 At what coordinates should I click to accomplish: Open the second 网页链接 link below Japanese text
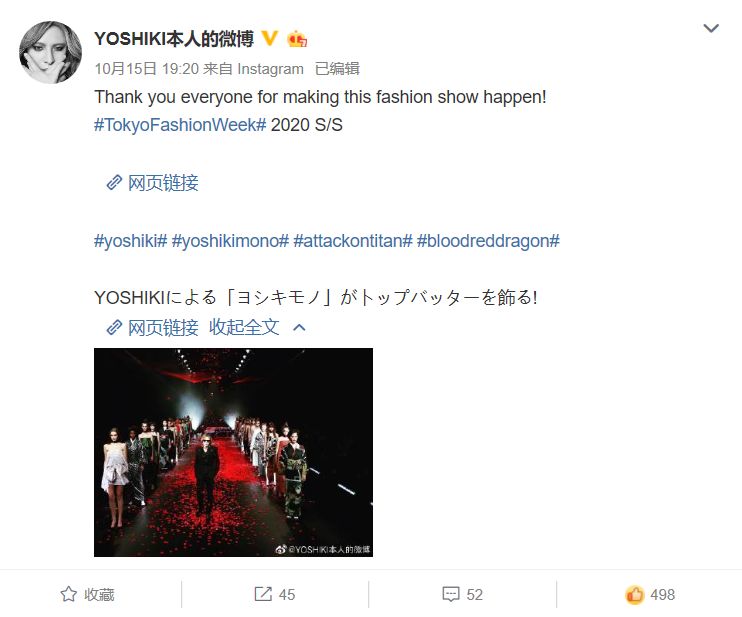pyautogui.click(x=163, y=327)
